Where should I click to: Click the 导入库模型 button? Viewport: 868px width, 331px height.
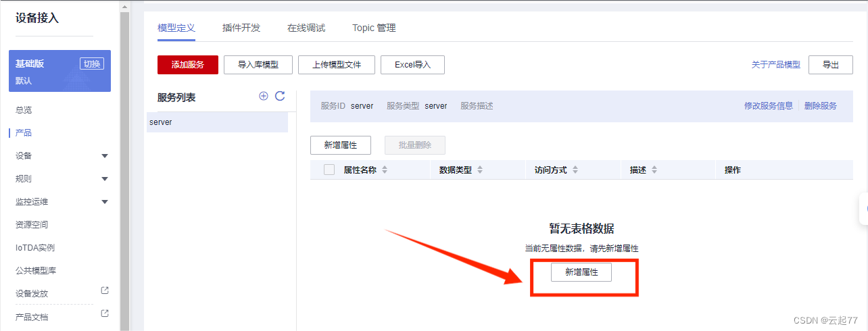[x=258, y=65]
